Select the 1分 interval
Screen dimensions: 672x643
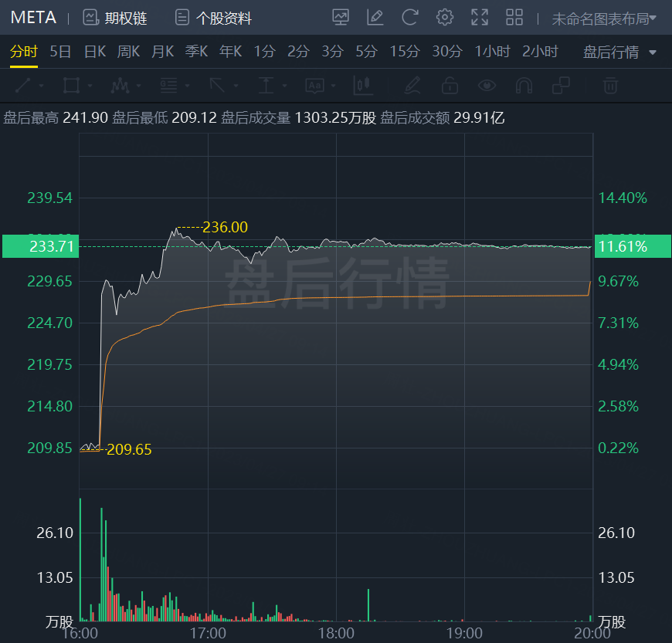[x=264, y=52]
